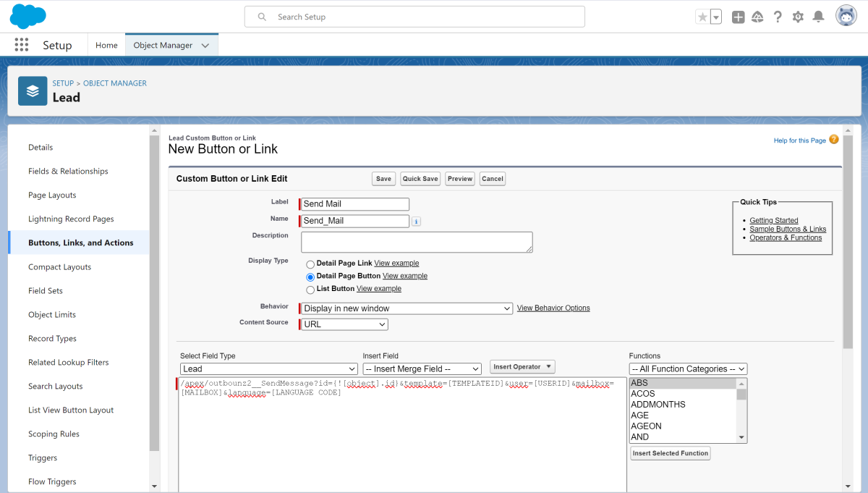Open Global Actions plus icon
The height and width of the screenshot is (493, 868).
[738, 17]
